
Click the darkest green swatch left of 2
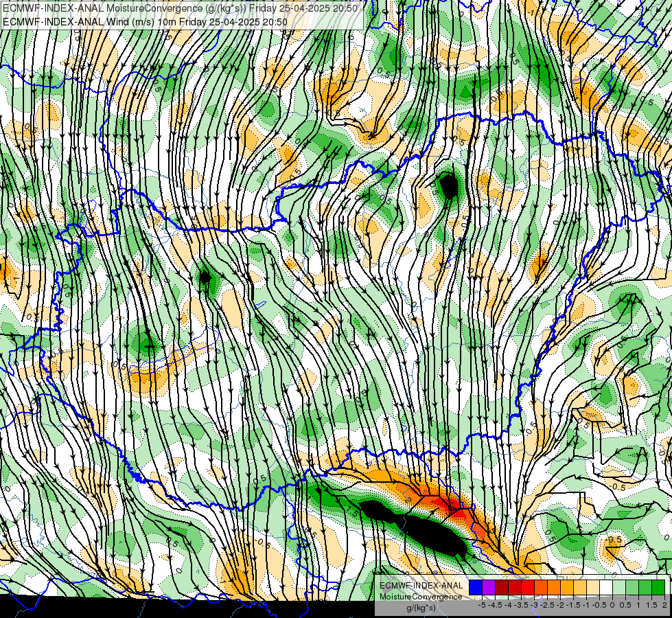[658, 587]
